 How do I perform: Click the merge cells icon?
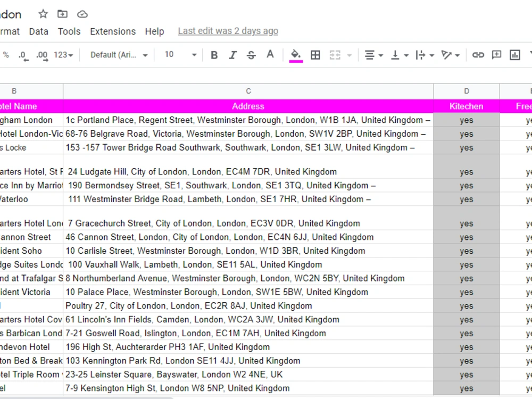click(x=335, y=55)
